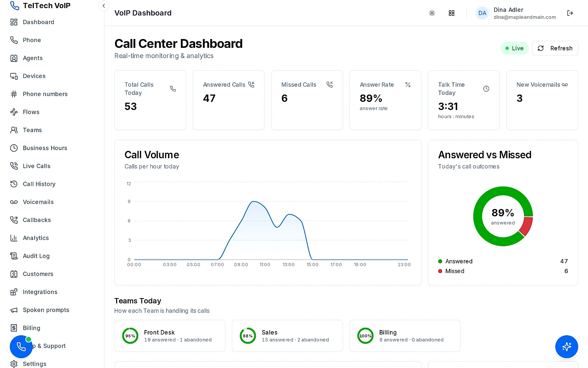
Task: Toggle the light/dark theme sun icon
Action: [x=432, y=13]
